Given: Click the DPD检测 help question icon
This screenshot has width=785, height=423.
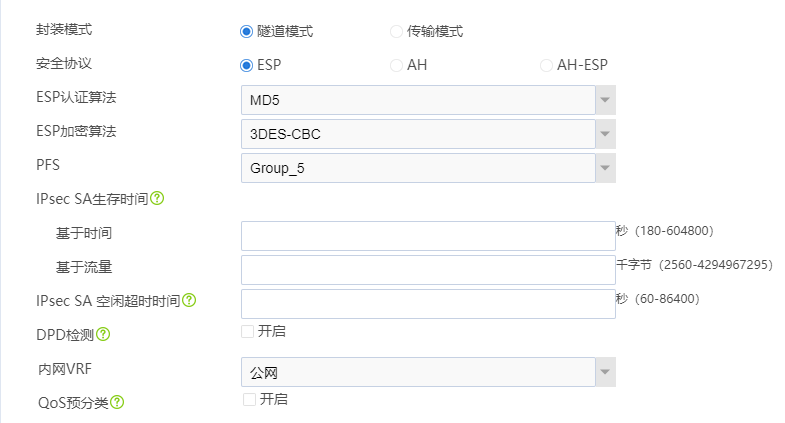Looking at the screenshot, I should [x=103, y=335].
